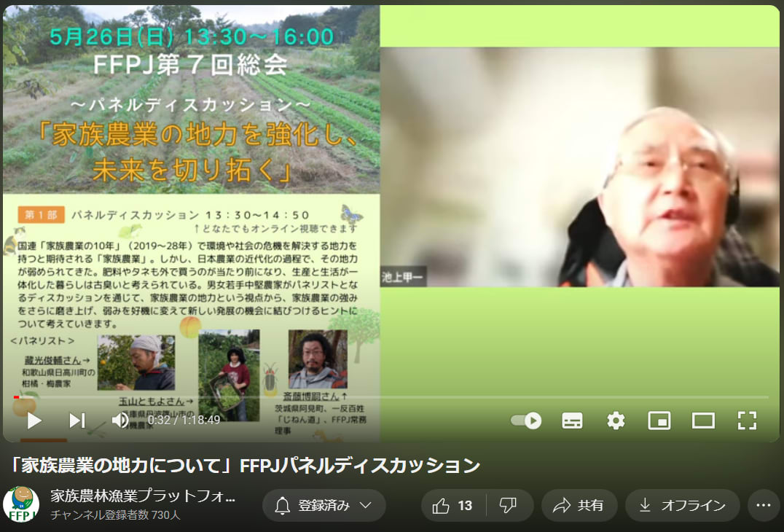The width and height of the screenshot is (784, 532).
Task: Enable theater mode
Action: click(x=703, y=420)
